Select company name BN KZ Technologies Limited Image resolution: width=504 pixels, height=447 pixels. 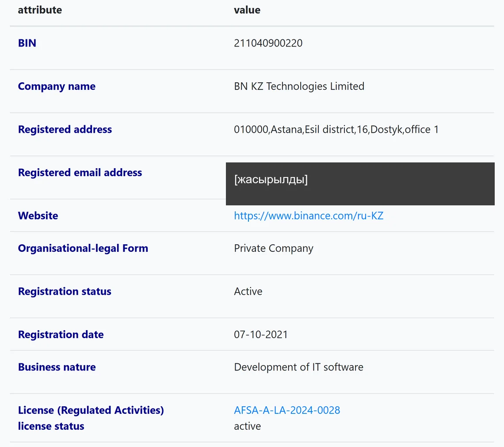pyautogui.click(x=299, y=86)
